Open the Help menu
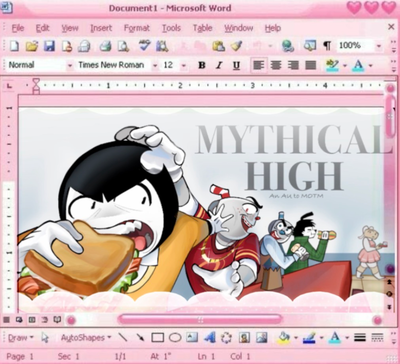Viewport: 400px width, 364px height. click(x=273, y=28)
